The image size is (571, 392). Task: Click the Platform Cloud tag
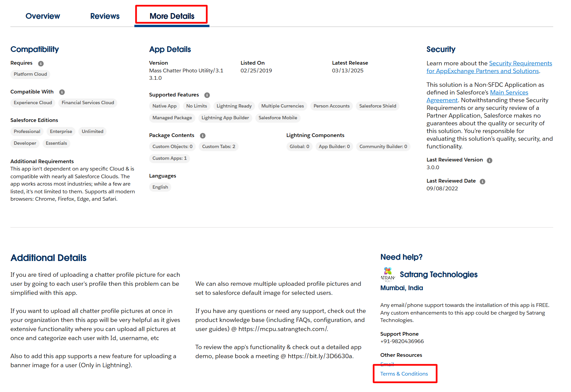(30, 74)
